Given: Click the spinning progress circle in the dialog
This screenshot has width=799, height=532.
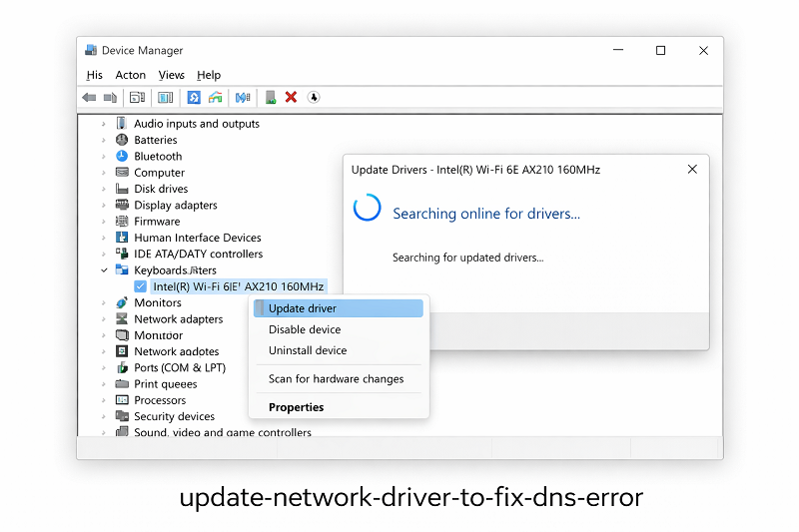Looking at the screenshot, I should [367, 208].
